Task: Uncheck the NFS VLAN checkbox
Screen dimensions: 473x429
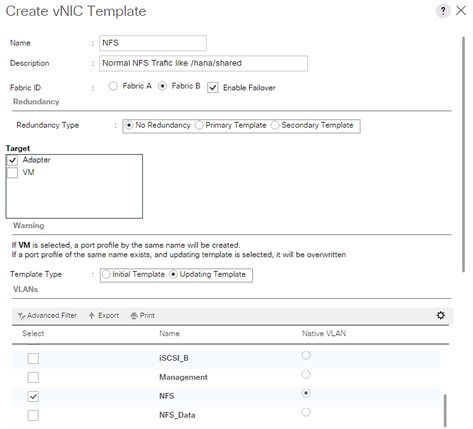Action: [33, 396]
